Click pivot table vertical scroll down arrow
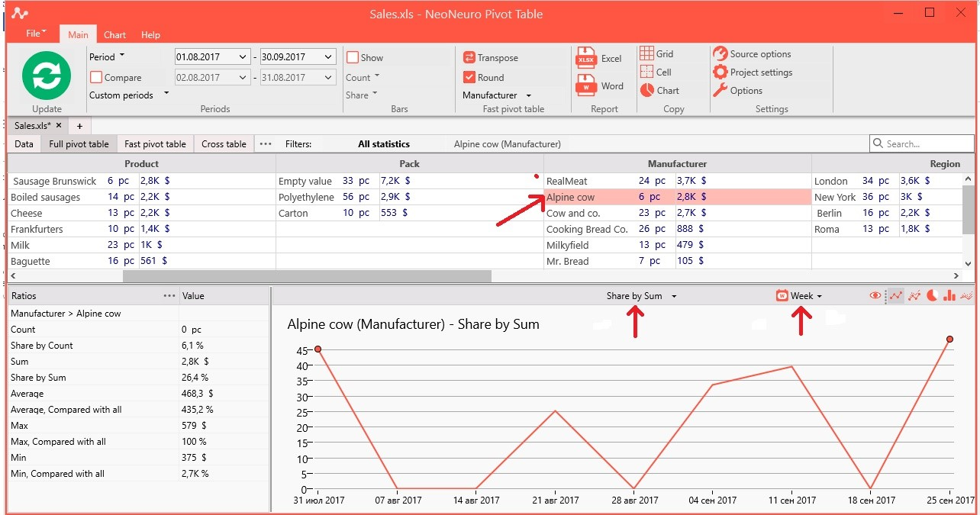 tap(969, 263)
